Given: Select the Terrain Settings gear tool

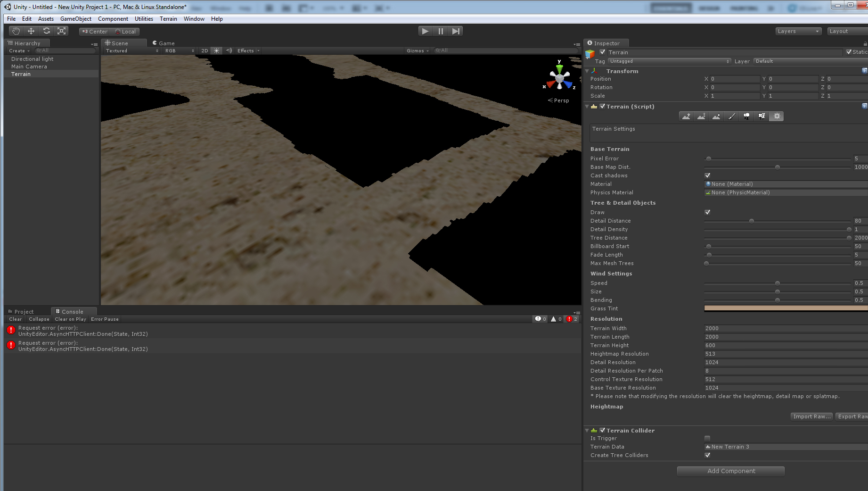Looking at the screenshot, I should point(777,117).
